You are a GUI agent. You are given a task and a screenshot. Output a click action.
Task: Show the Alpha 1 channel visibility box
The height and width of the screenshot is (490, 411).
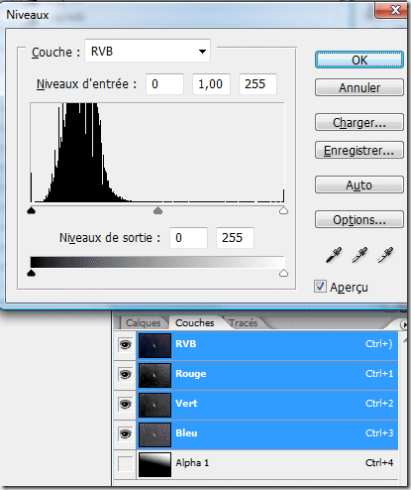pos(125,464)
